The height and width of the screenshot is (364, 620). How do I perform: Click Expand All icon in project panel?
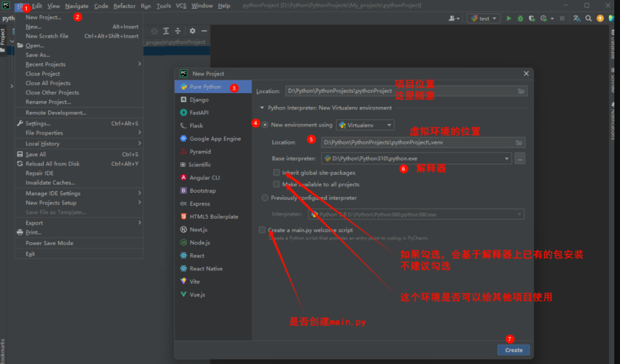[x=166, y=31]
